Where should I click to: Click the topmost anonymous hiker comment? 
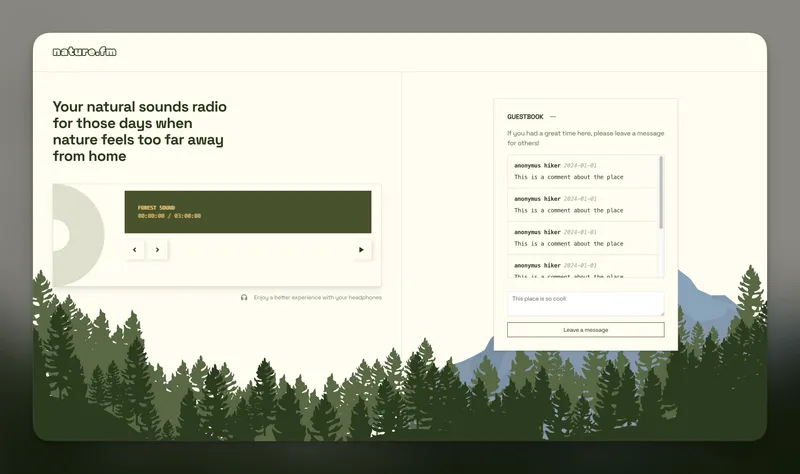point(583,171)
